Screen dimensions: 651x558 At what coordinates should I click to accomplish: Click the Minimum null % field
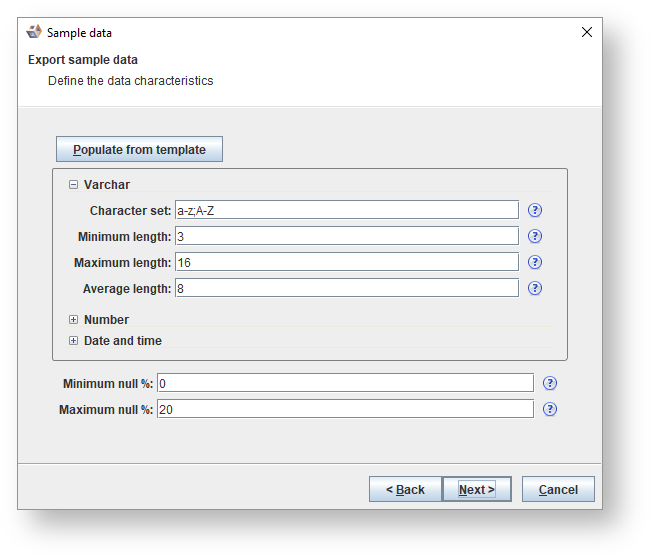click(345, 383)
